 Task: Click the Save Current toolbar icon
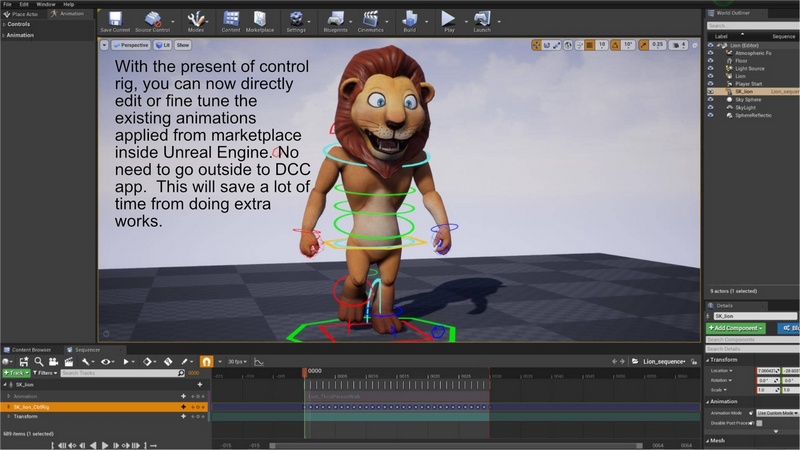[x=114, y=19]
